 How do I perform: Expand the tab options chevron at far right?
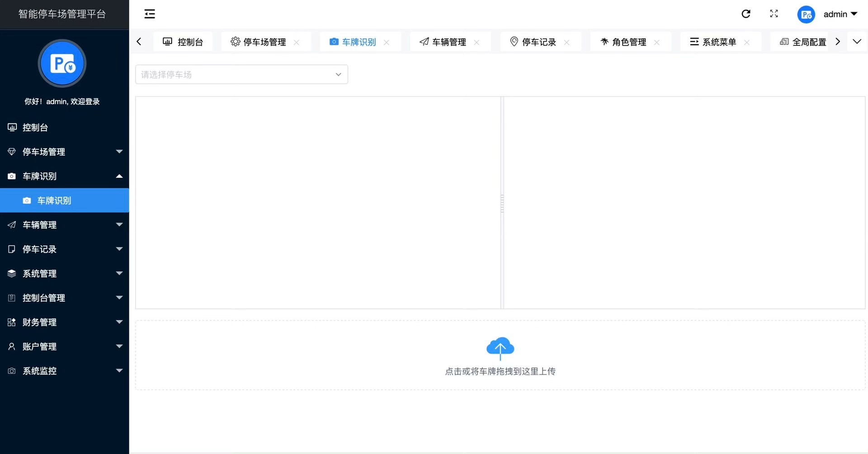coord(857,42)
